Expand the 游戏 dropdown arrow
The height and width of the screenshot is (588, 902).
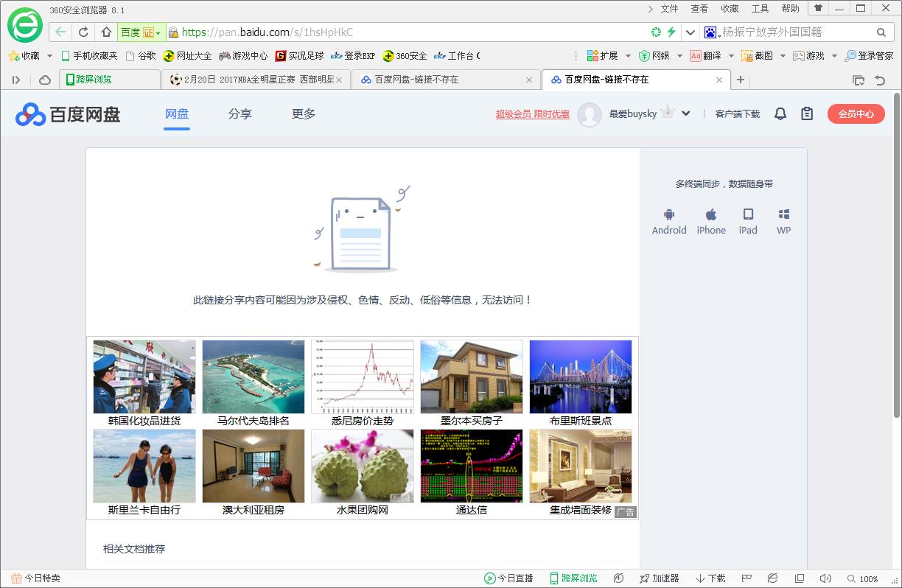pyautogui.click(x=833, y=56)
